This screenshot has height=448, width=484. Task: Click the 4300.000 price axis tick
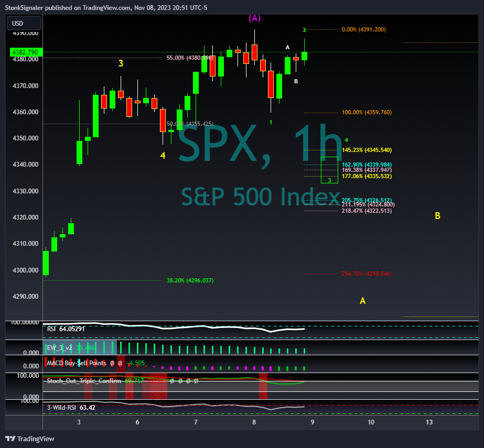[25, 270]
